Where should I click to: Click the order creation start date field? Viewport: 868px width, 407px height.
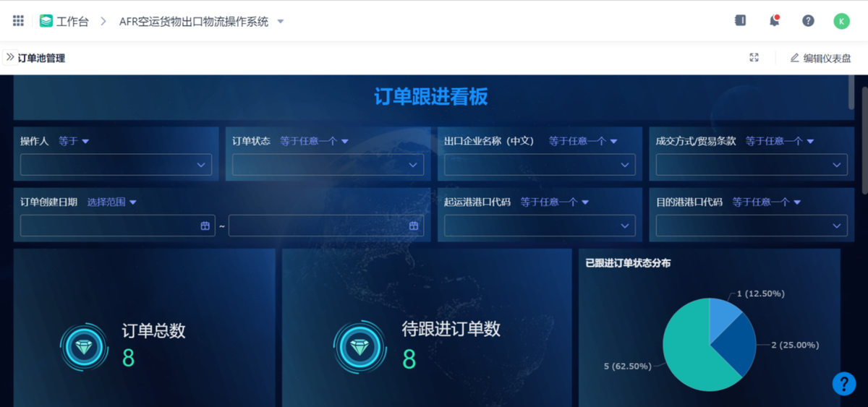(x=117, y=226)
